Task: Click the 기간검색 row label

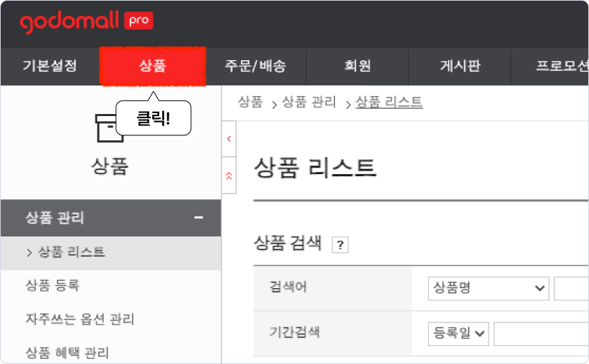Action: tap(294, 332)
